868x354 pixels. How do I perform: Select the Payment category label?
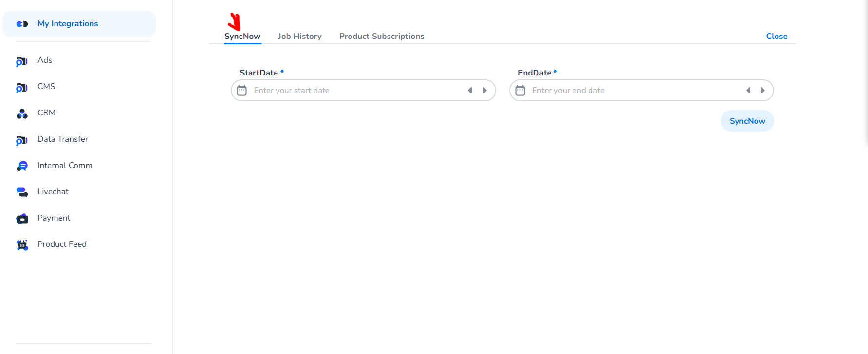point(54,218)
